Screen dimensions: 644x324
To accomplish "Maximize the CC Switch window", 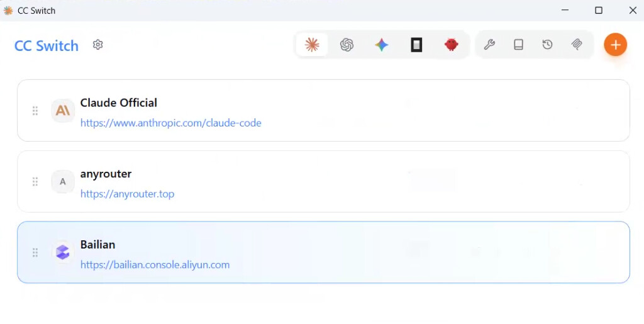I will coord(599,10).
